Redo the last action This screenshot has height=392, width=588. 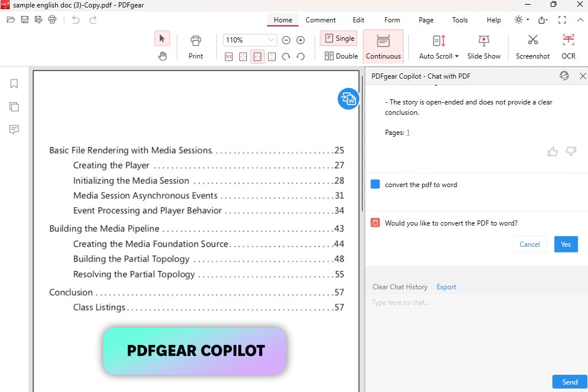pos(92,20)
